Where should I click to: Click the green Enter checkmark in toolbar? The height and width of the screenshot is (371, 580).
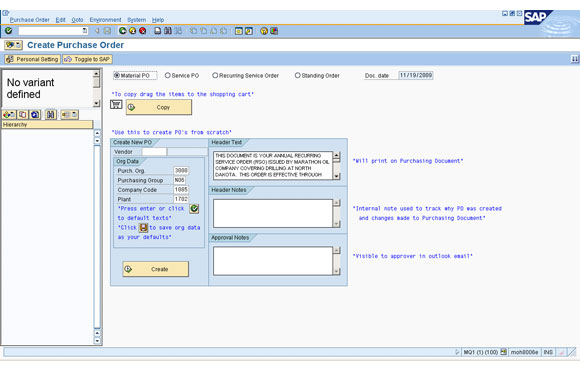(x=9, y=31)
